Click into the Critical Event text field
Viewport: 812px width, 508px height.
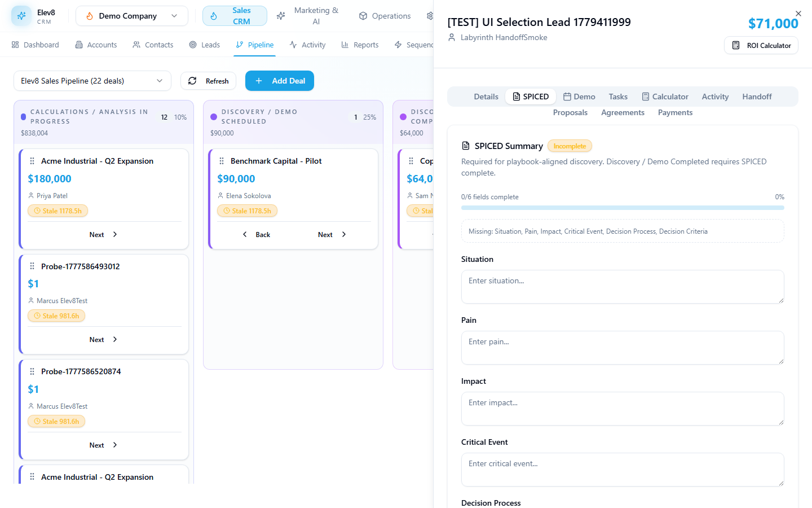[x=623, y=470]
